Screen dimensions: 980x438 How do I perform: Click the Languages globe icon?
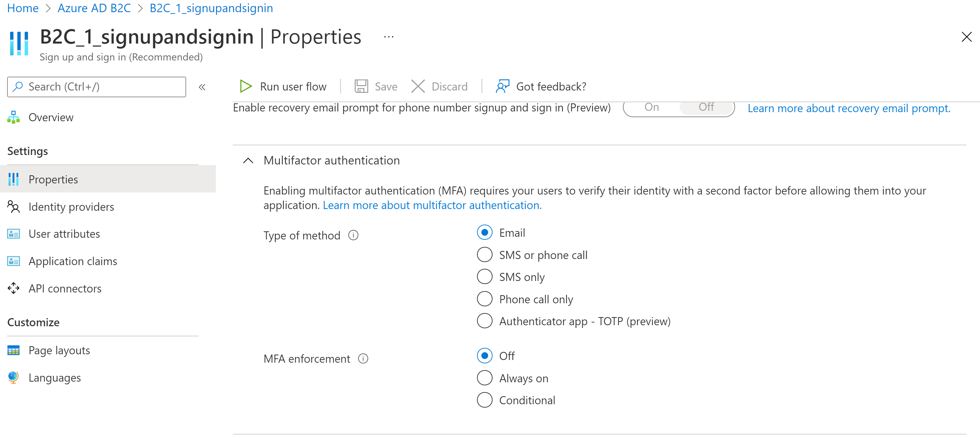tap(13, 377)
